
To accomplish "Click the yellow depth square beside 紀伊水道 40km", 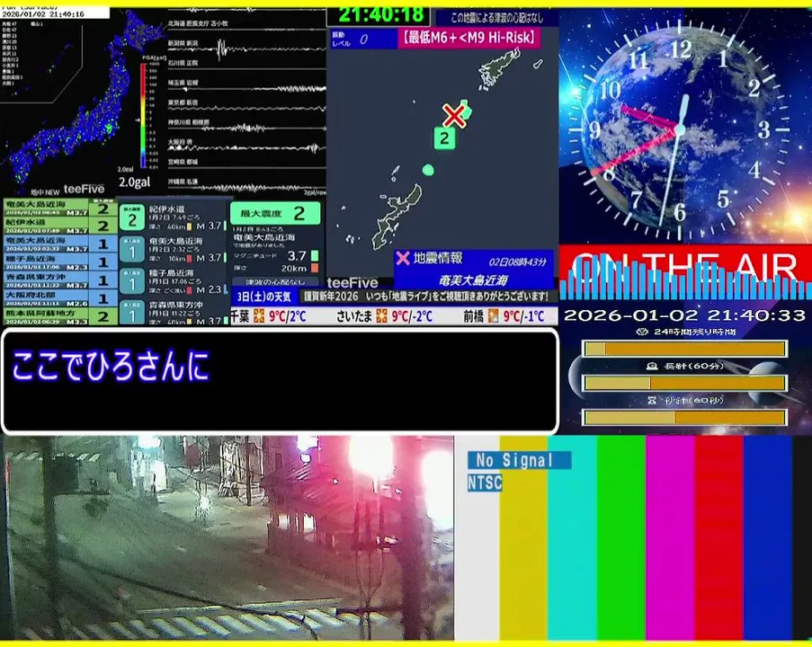I will coord(190,226).
